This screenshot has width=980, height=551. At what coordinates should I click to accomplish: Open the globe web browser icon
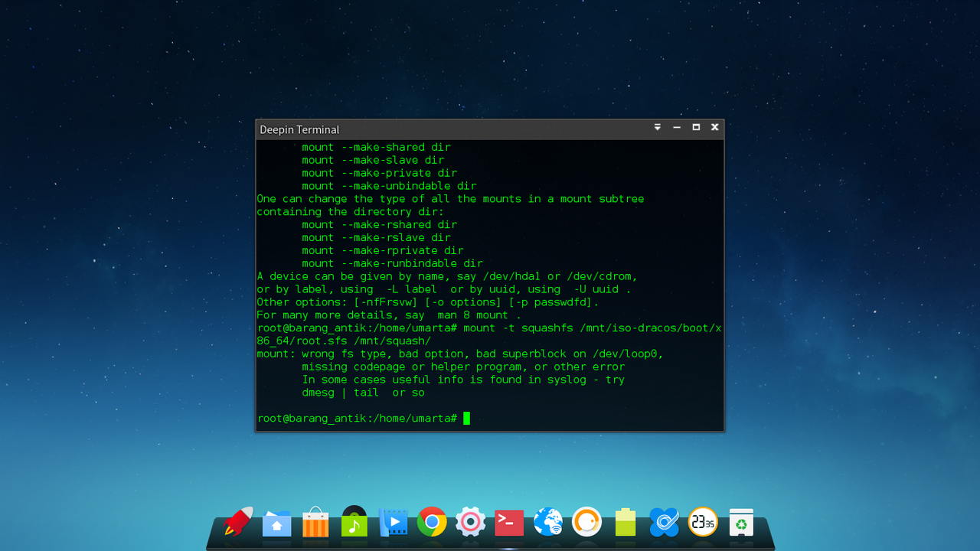click(x=547, y=523)
